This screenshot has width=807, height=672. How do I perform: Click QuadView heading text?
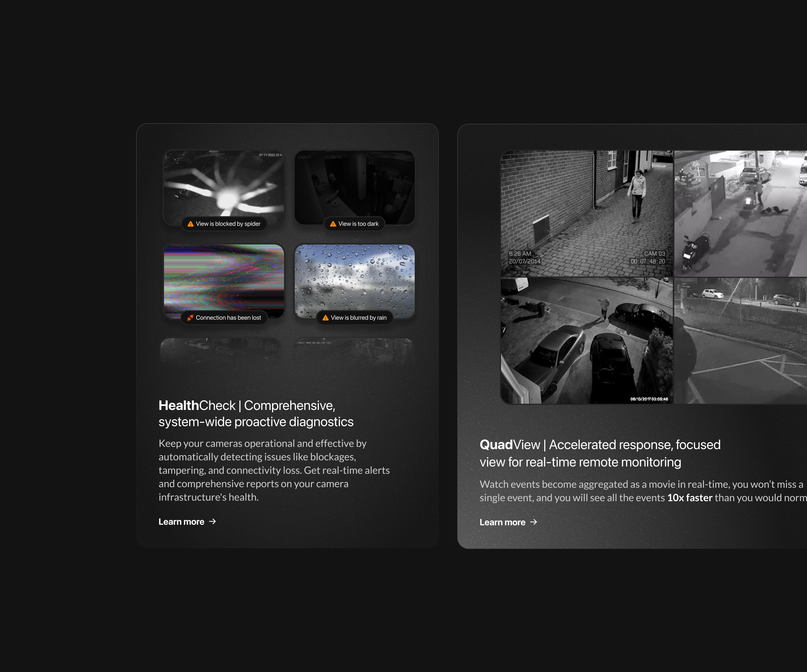[600, 453]
